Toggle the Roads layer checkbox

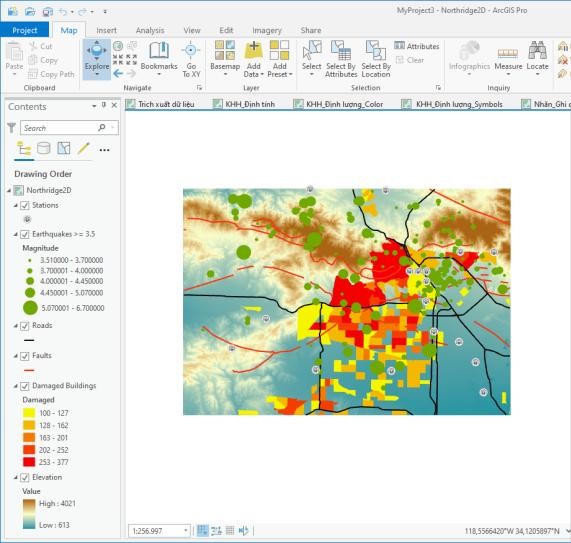tap(24, 326)
